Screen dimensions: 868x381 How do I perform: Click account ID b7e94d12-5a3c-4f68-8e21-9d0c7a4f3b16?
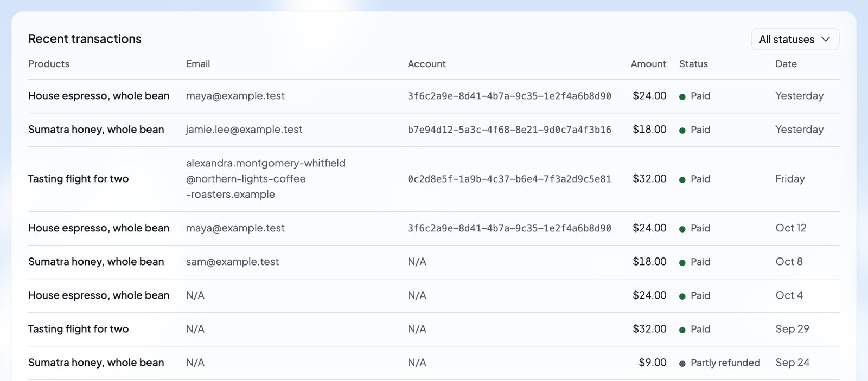point(509,130)
